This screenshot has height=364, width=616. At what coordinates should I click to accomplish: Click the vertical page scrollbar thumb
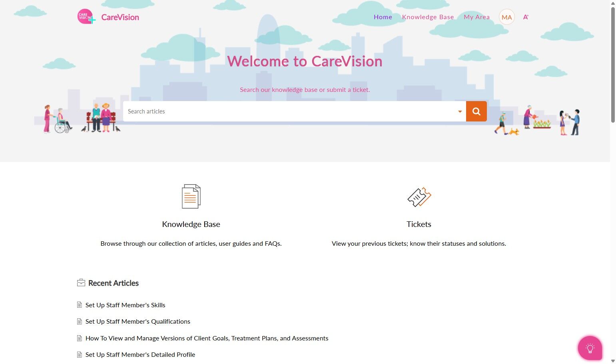613,64
